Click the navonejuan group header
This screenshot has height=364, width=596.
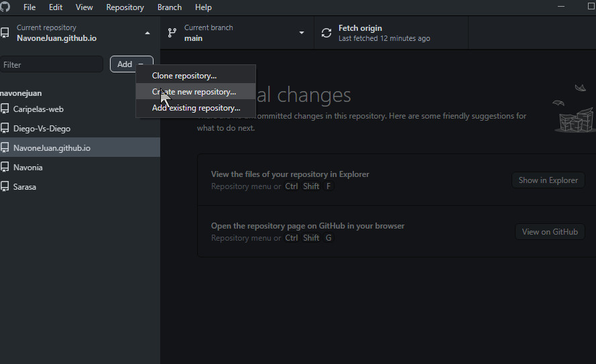21,93
